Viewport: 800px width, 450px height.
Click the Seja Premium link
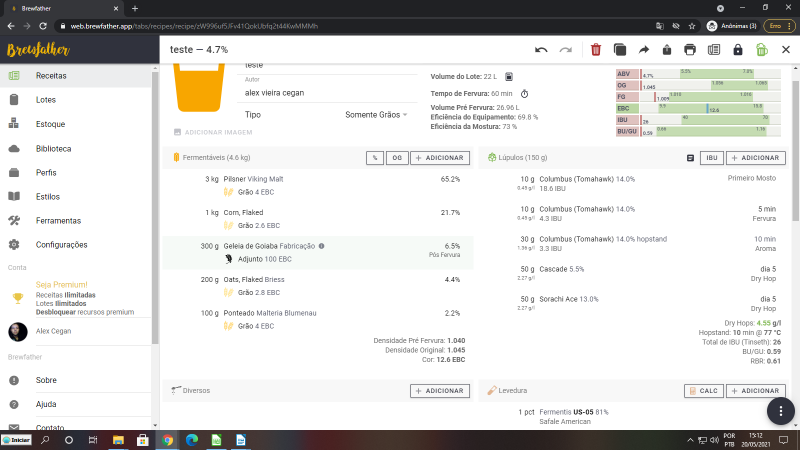61,285
